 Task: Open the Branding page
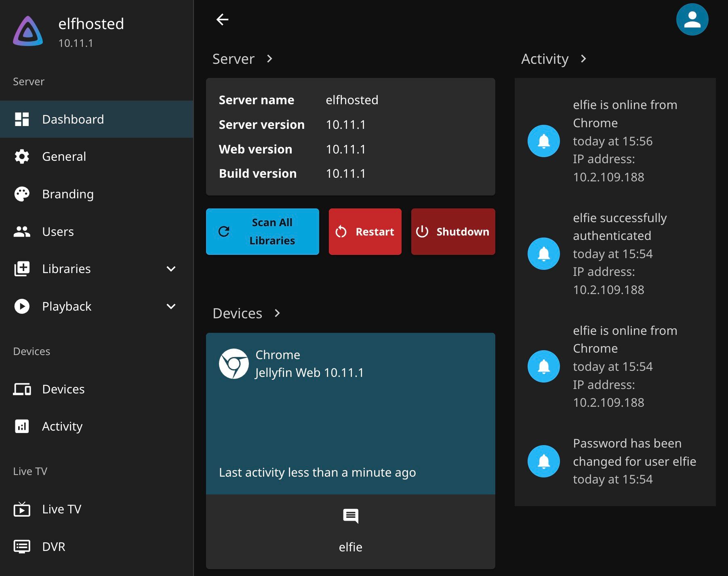[97, 194]
